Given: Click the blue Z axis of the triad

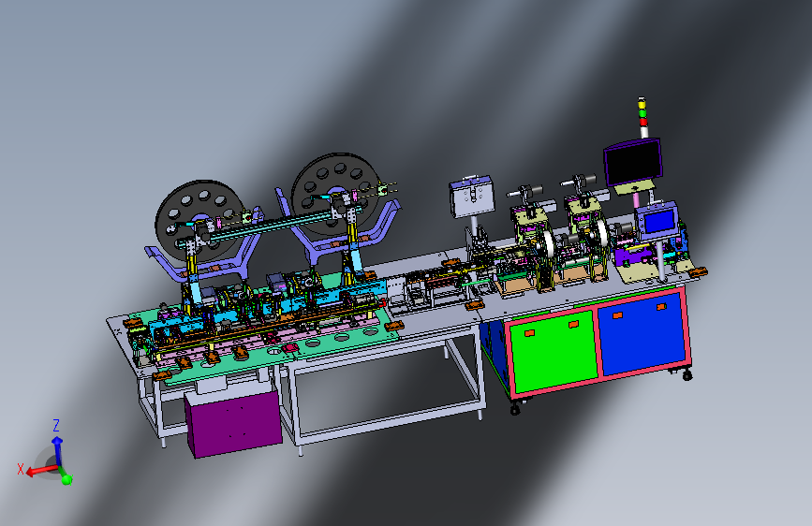Looking at the screenshot, I should (x=57, y=450).
